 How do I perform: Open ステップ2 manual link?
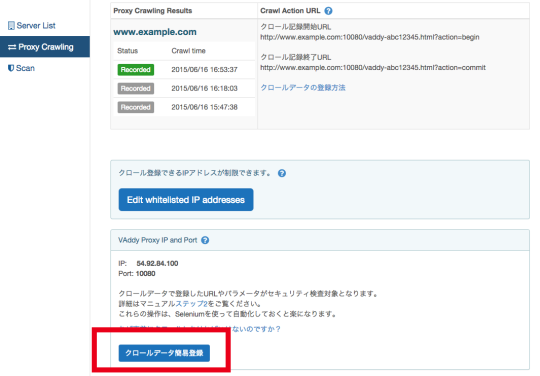pos(191,304)
